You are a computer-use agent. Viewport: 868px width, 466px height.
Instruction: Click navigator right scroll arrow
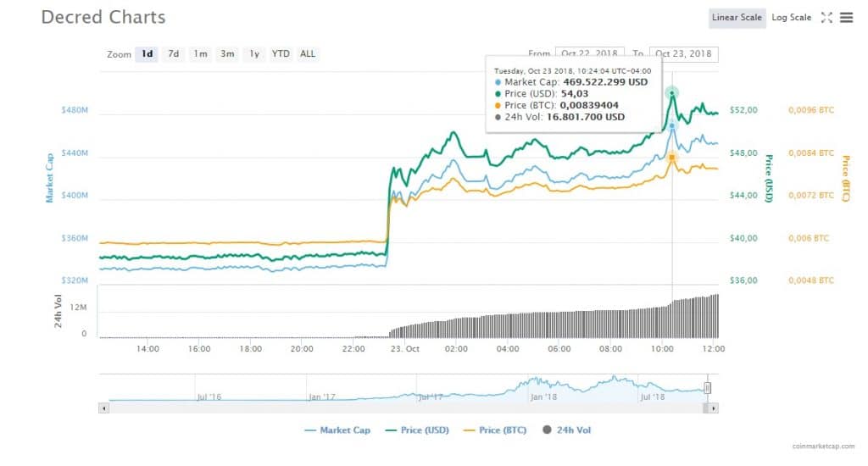[x=714, y=408]
